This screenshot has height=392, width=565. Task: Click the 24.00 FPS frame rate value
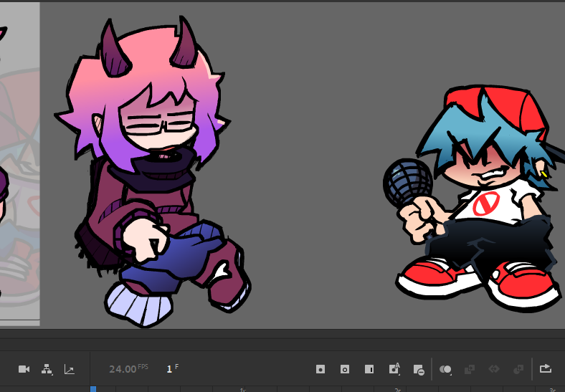128,368
